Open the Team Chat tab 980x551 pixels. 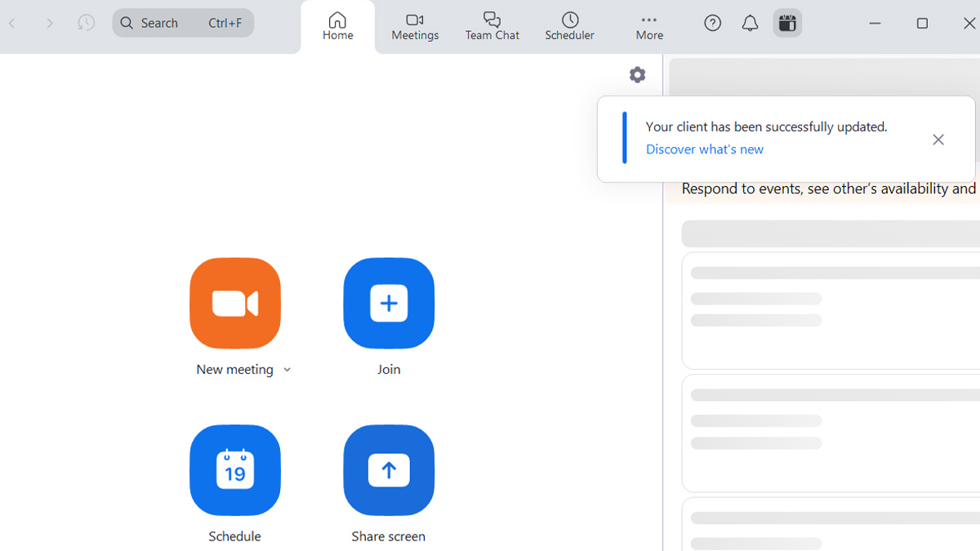tap(492, 26)
